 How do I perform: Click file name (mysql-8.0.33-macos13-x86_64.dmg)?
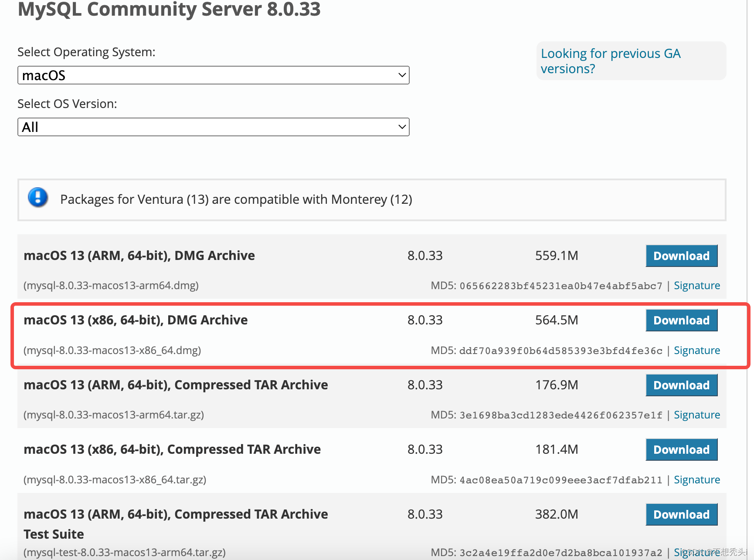pos(112,351)
